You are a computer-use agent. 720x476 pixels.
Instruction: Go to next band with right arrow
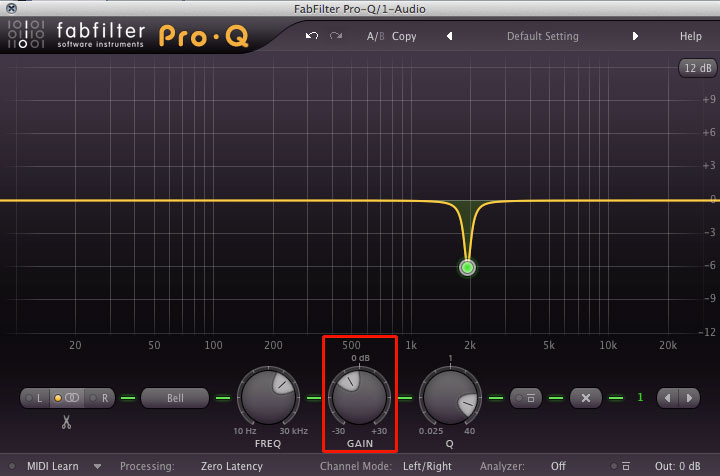(690, 398)
